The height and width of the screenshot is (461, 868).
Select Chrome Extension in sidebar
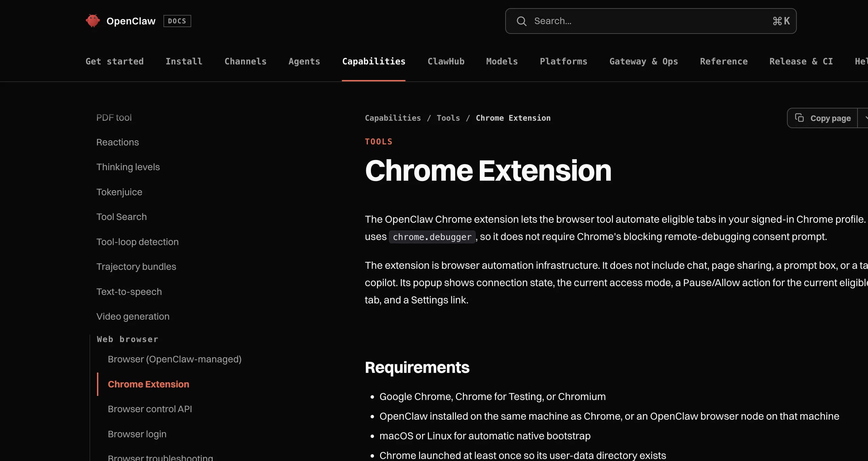click(x=149, y=384)
